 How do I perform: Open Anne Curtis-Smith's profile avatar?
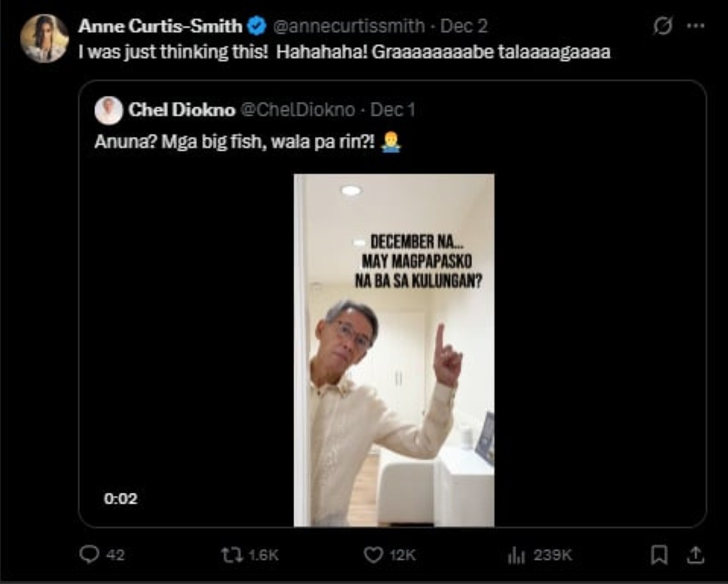44,39
